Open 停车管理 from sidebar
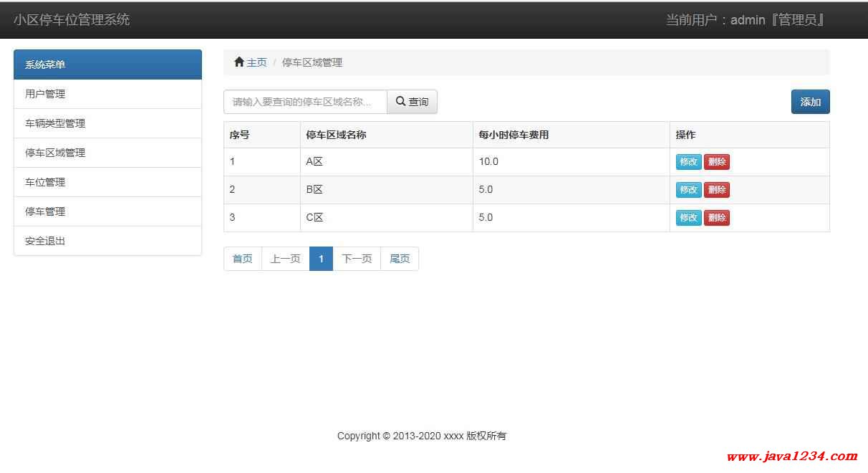Image resolution: width=868 pixels, height=473 pixels. coord(107,211)
